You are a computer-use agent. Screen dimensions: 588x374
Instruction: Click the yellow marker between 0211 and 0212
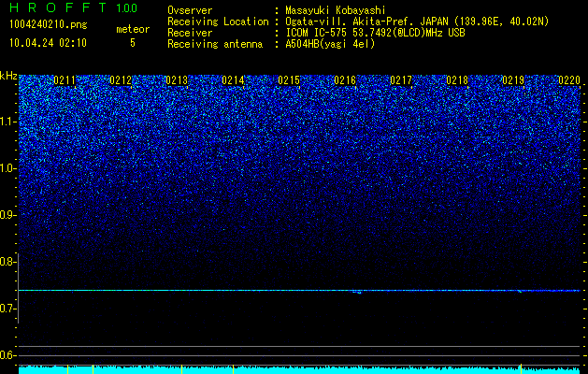[93, 369]
